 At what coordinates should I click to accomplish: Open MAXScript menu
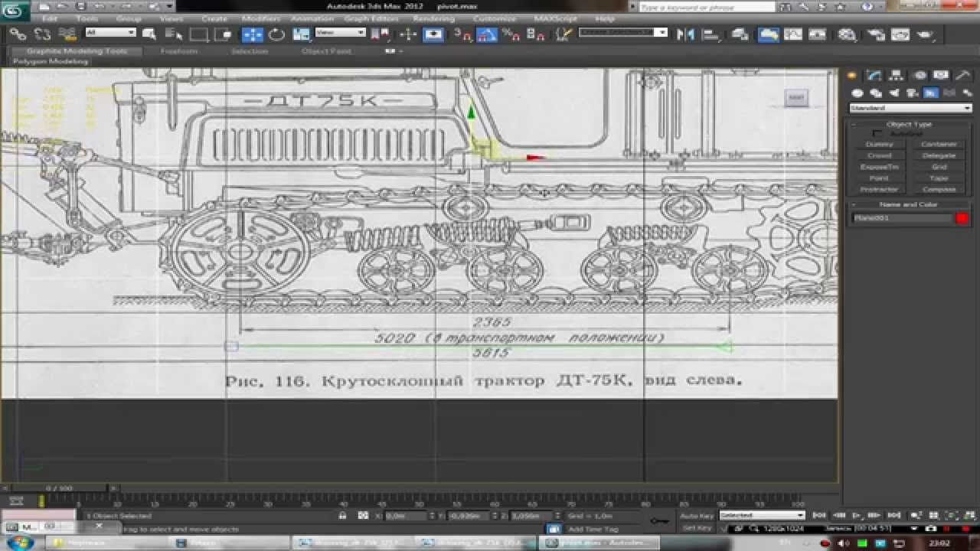coord(557,18)
